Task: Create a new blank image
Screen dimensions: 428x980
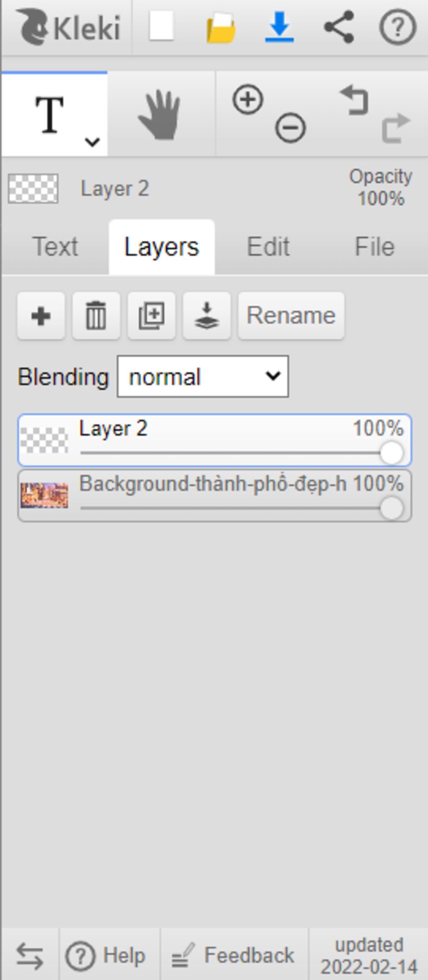Action: (161, 26)
